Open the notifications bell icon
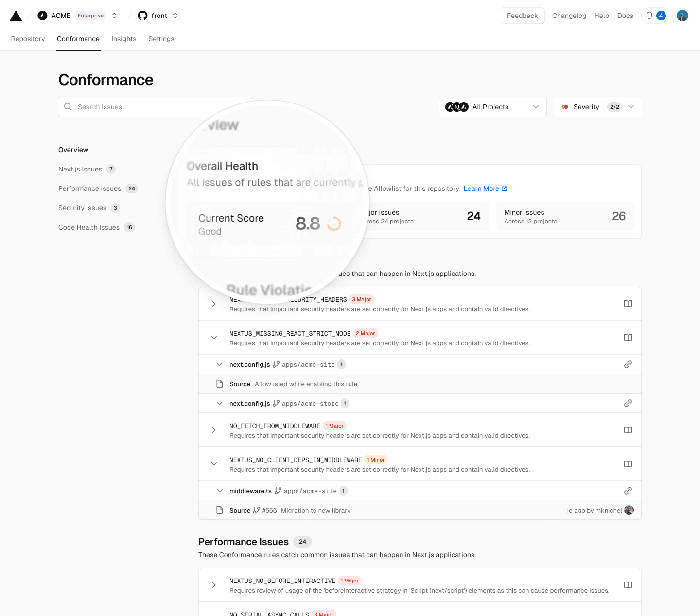Viewport: 700px width, 616px height. tap(649, 16)
